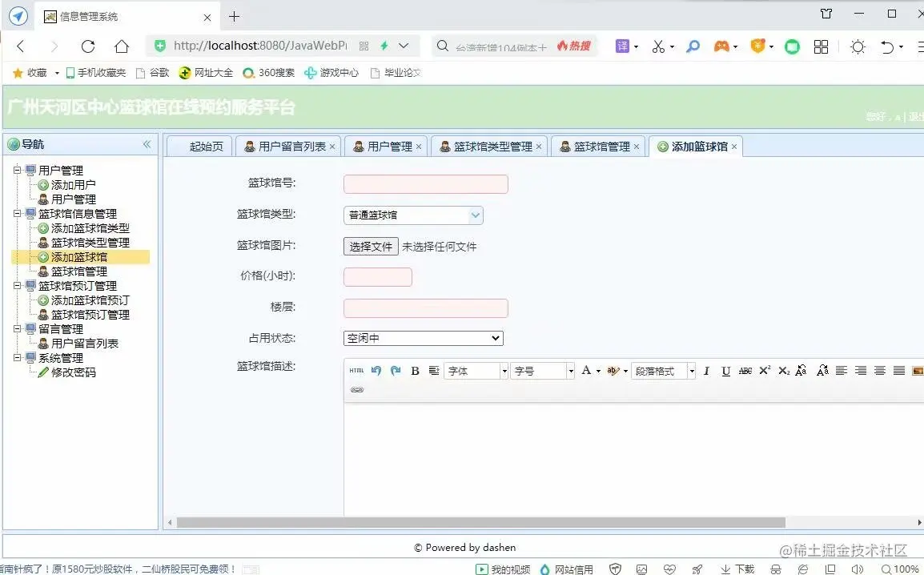The width and height of the screenshot is (924, 575).
Task: Click the 我的视频 status bar item
Action: click(504, 569)
